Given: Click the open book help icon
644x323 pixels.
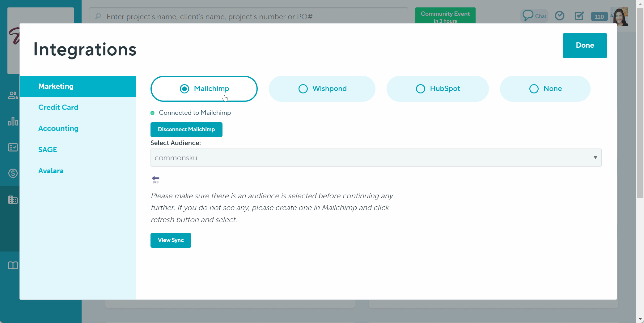Looking at the screenshot, I should [x=13, y=265].
